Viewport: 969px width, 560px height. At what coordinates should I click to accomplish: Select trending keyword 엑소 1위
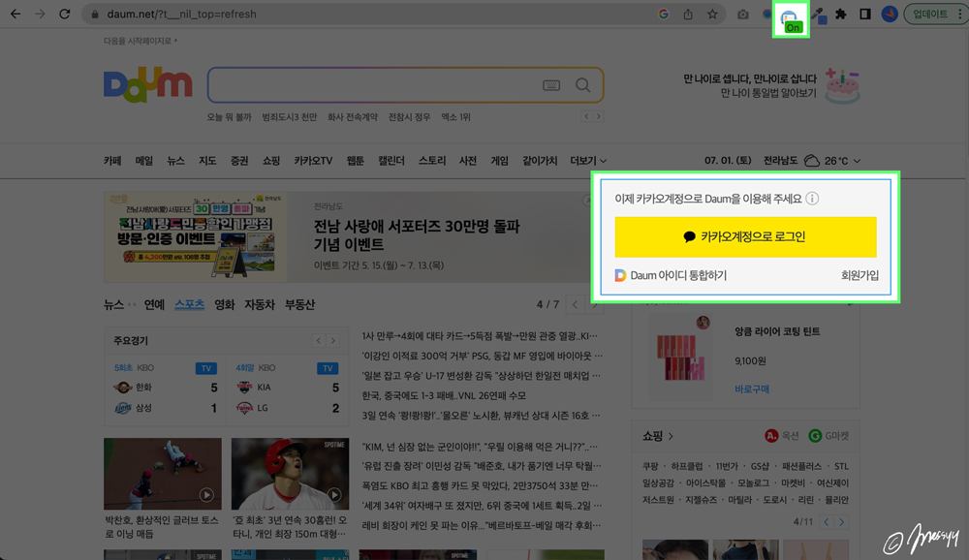456,117
